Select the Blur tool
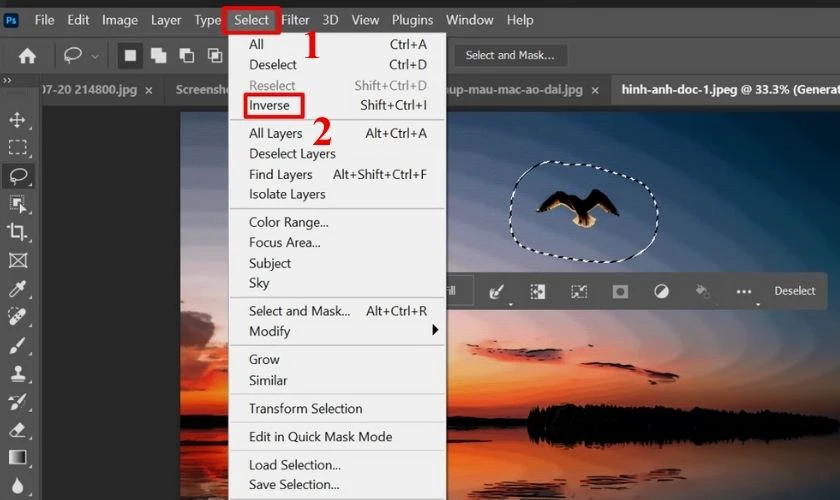Viewport: 840px width, 500px height. [17, 486]
